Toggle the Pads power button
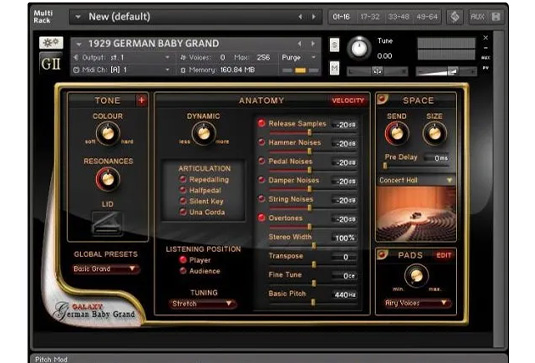 [x=382, y=255]
